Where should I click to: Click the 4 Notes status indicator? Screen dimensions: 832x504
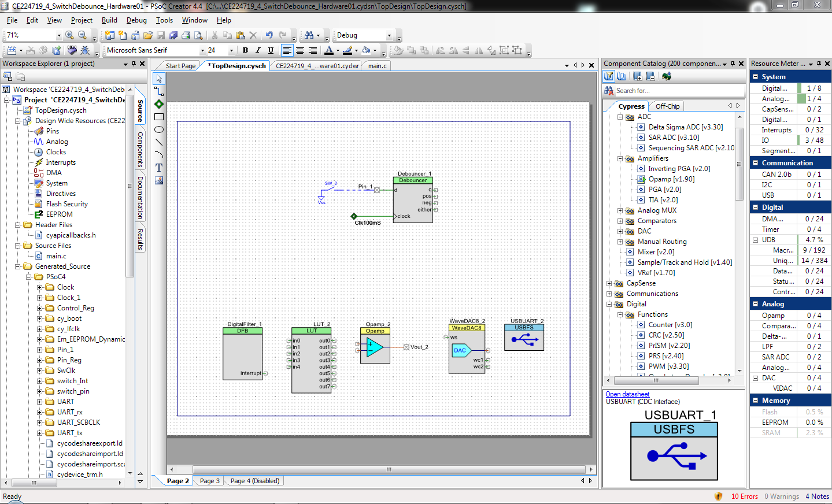pos(817,496)
